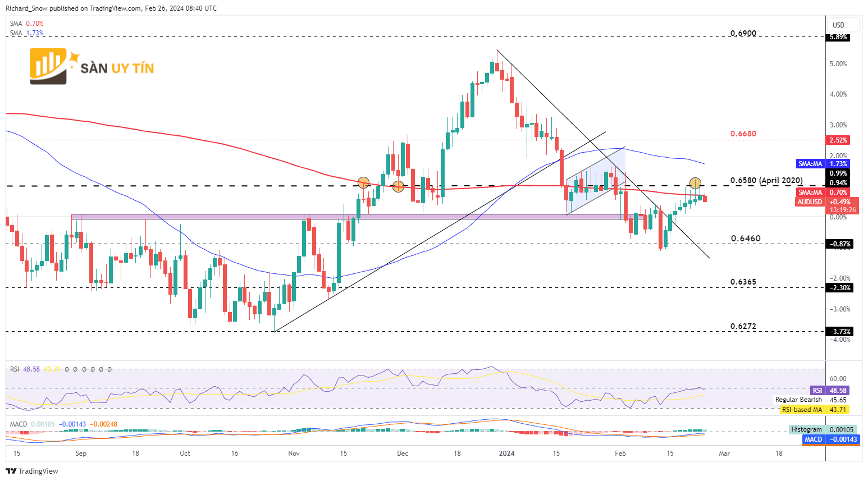
Task: Open the USD currency selector
Action: pos(843,25)
